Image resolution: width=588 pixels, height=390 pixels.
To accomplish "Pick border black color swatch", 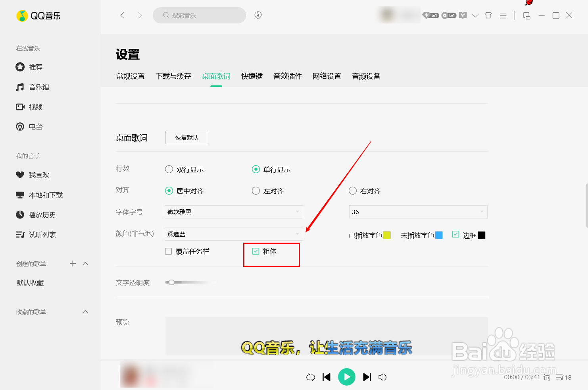I will (482, 235).
